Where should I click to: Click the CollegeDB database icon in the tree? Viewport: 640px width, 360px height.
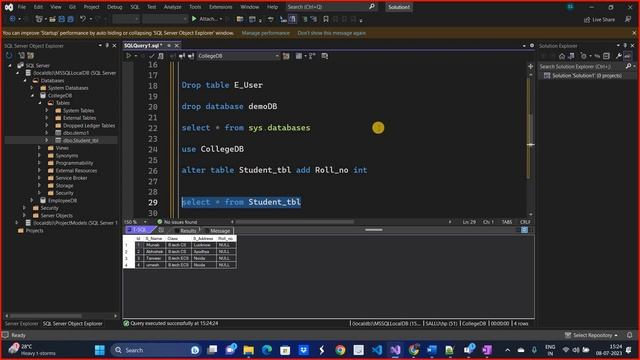pos(43,96)
